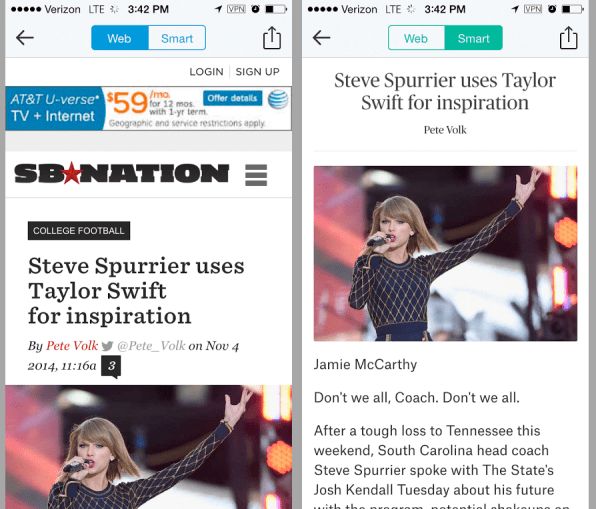Tap the back arrow on right phone
This screenshot has width=596, height=509.
coord(322,38)
